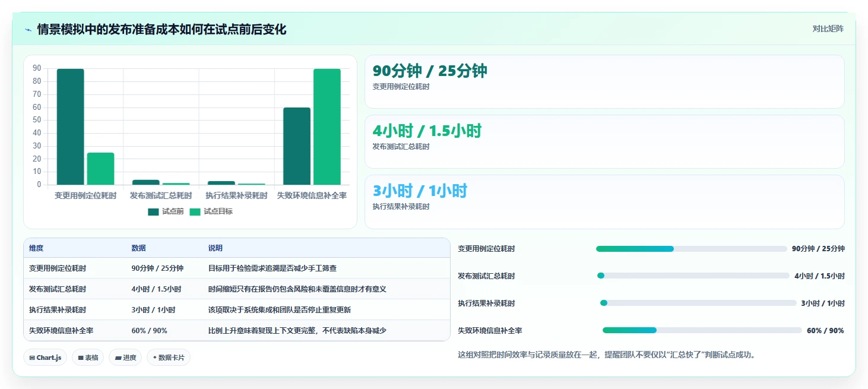Toggle the 试点前 legend entry
The image size is (868, 389).
[x=166, y=211]
